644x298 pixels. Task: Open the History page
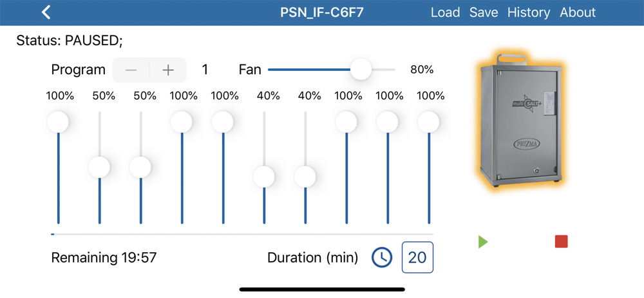pyautogui.click(x=529, y=12)
